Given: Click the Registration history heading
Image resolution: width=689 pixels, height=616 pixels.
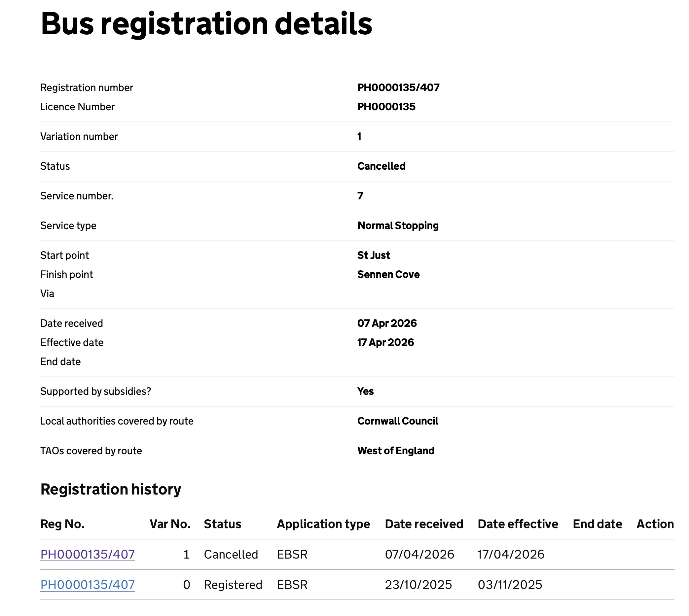Looking at the screenshot, I should coord(111,490).
